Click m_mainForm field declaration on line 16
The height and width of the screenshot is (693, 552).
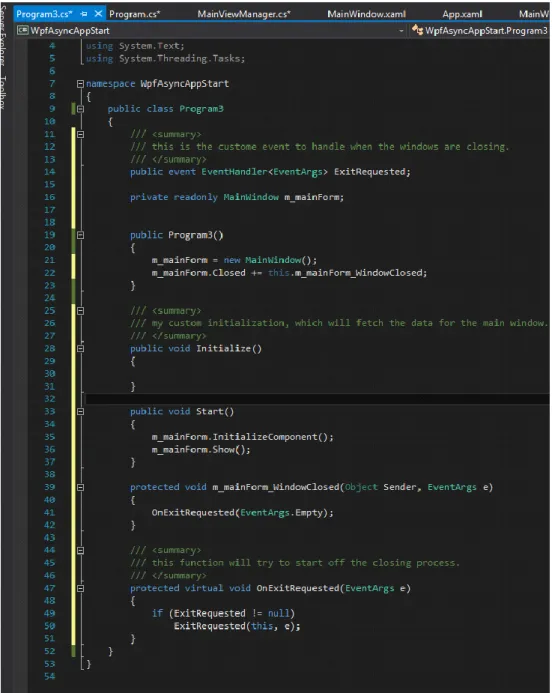click(313, 197)
